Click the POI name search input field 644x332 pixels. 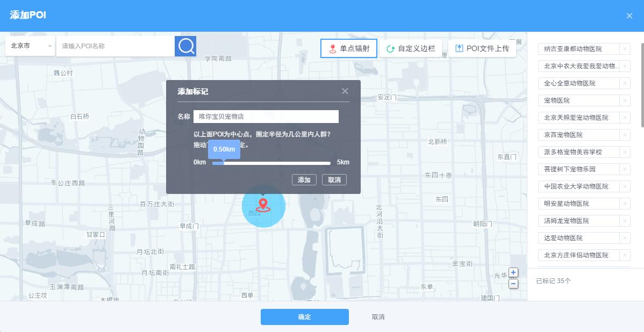[115, 46]
